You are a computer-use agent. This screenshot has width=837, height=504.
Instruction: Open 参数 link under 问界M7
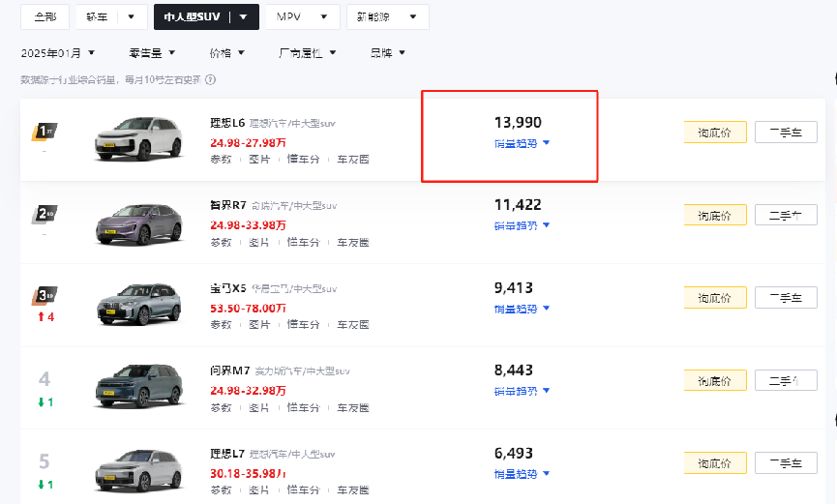221,408
